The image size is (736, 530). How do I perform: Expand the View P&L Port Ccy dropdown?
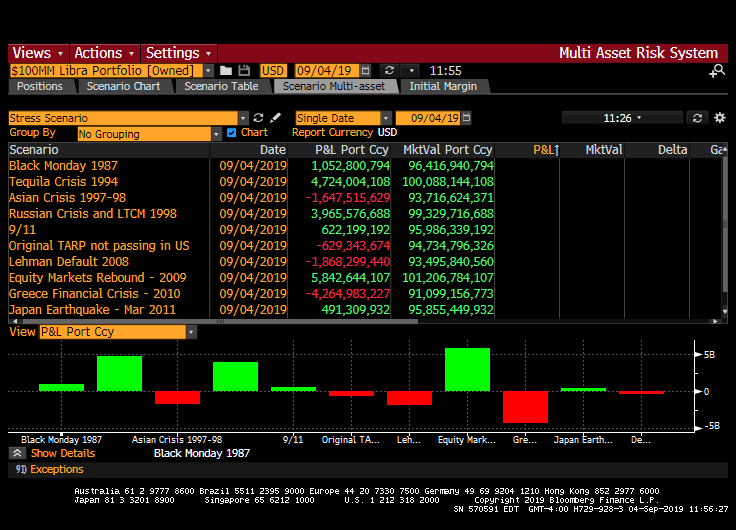[191, 332]
